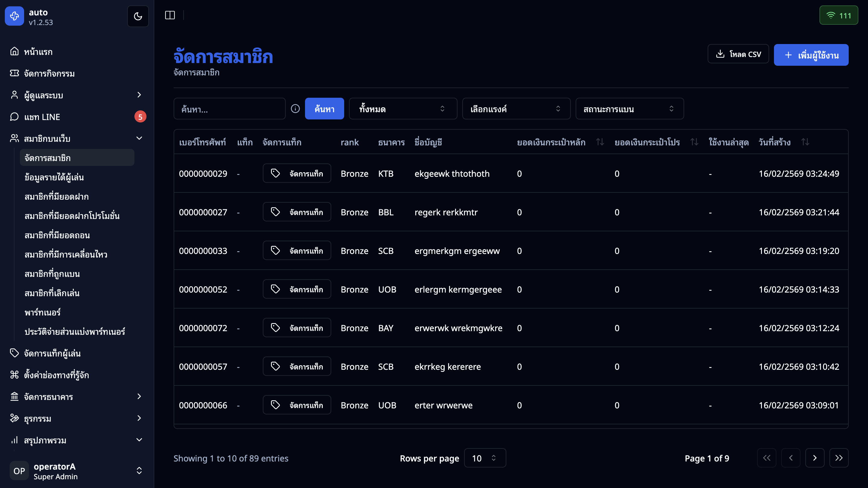Change rows per page selector
This screenshot has height=488, width=868.
485,458
